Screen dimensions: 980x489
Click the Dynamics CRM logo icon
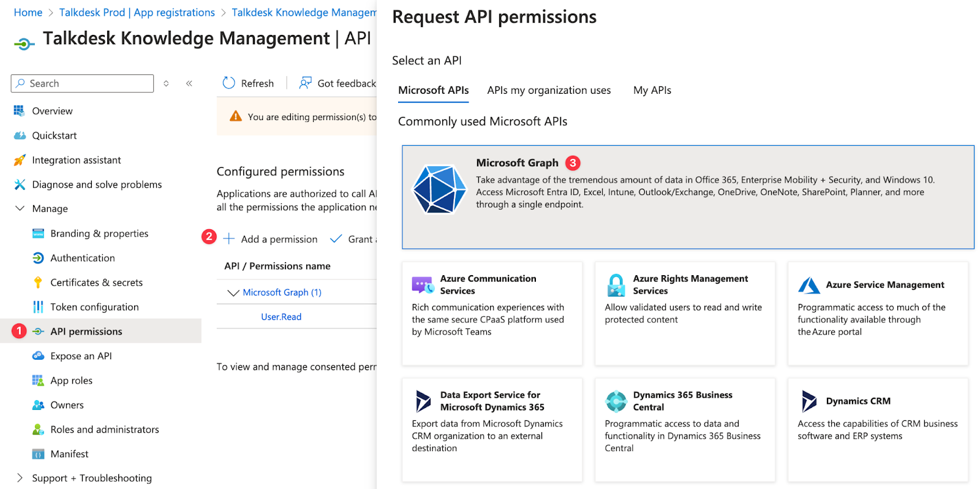tap(809, 401)
